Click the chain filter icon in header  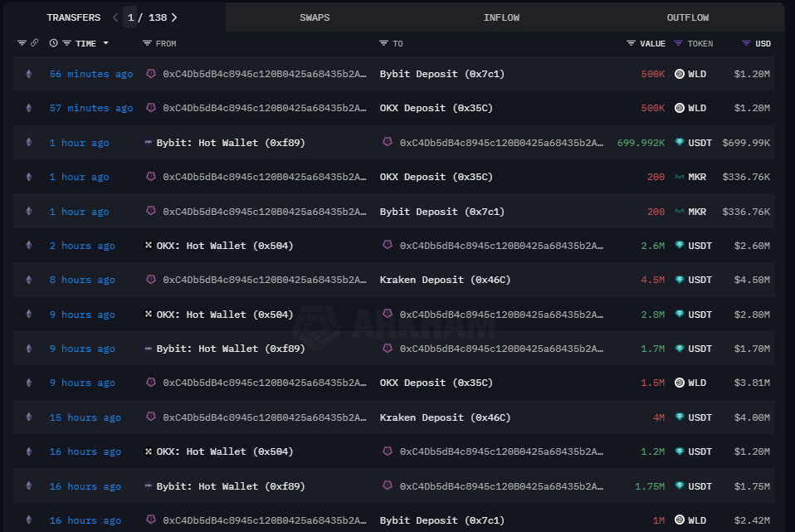pyautogui.click(x=22, y=43)
